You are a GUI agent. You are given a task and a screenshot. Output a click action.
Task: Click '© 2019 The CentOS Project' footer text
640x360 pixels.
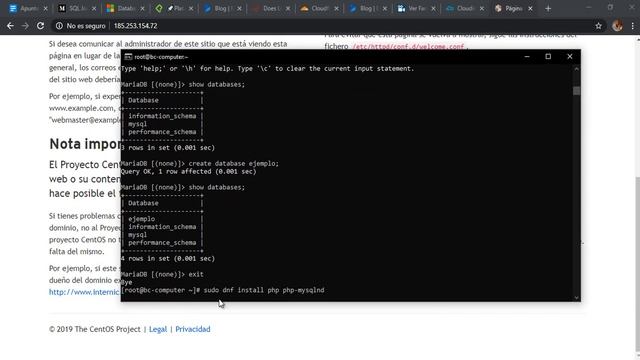click(x=95, y=329)
